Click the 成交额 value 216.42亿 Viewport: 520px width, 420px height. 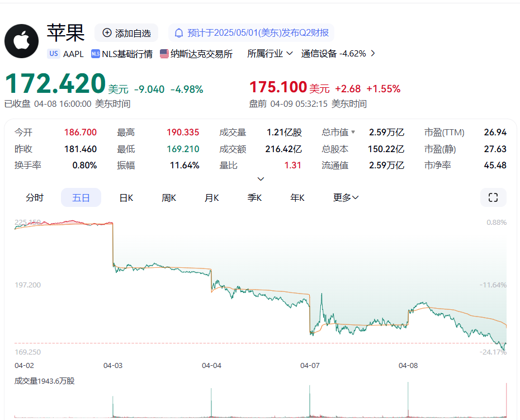pos(283,149)
